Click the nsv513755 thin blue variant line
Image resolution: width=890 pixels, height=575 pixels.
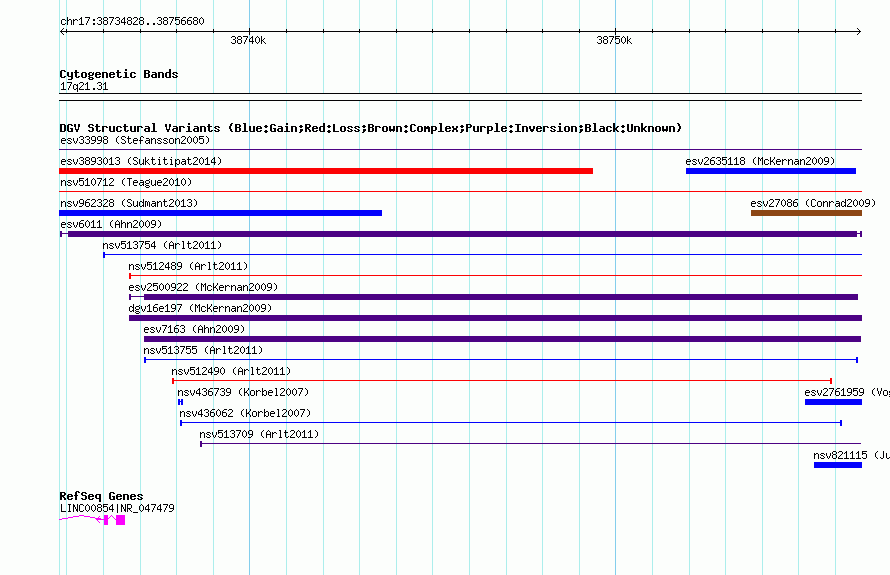[501, 360]
